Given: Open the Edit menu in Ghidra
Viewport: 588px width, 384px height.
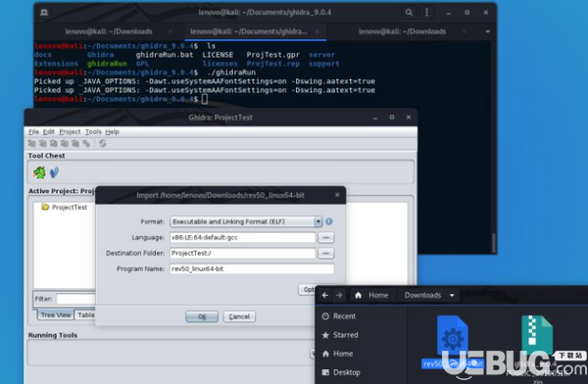Looking at the screenshot, I should [49, 131].
